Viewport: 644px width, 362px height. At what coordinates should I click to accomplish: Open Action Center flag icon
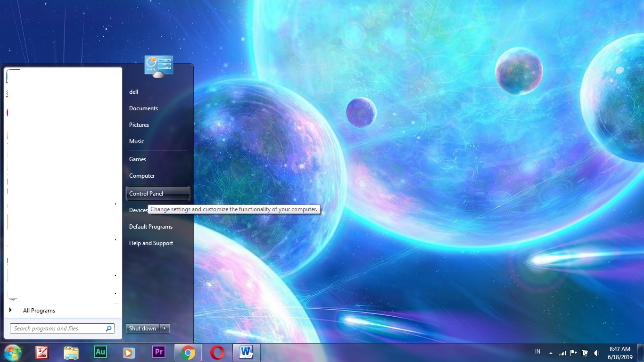[574, 353]
